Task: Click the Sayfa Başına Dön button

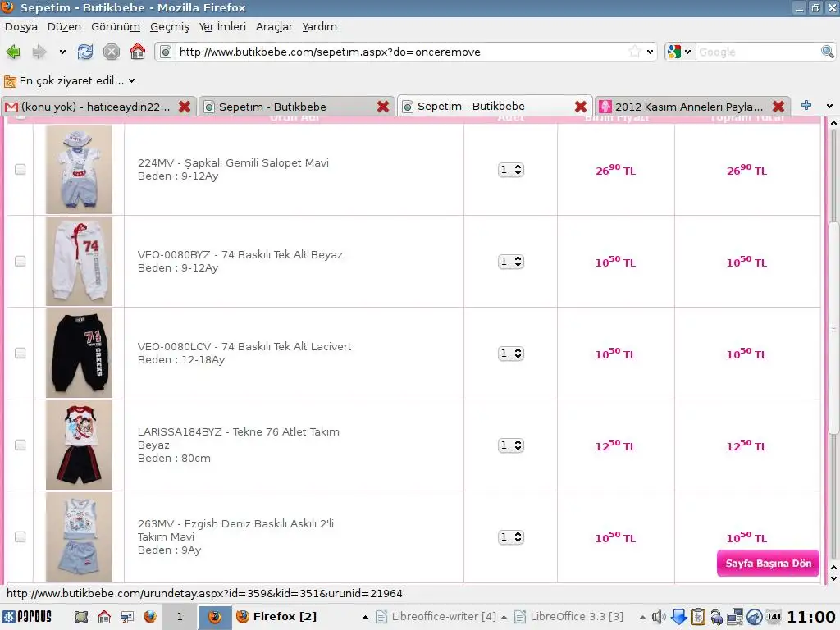Action: [x=768, y=563]
